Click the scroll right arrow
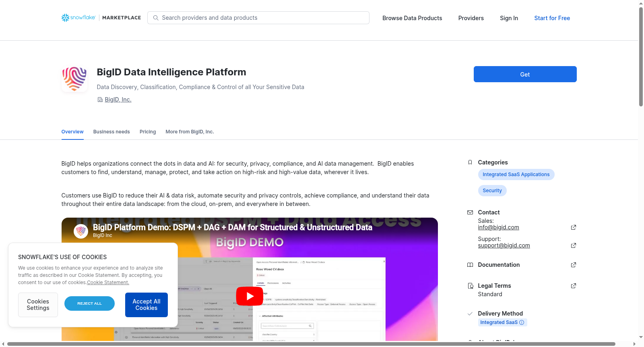This screenshot has width=644, height=347. click(x=635, y=344)
